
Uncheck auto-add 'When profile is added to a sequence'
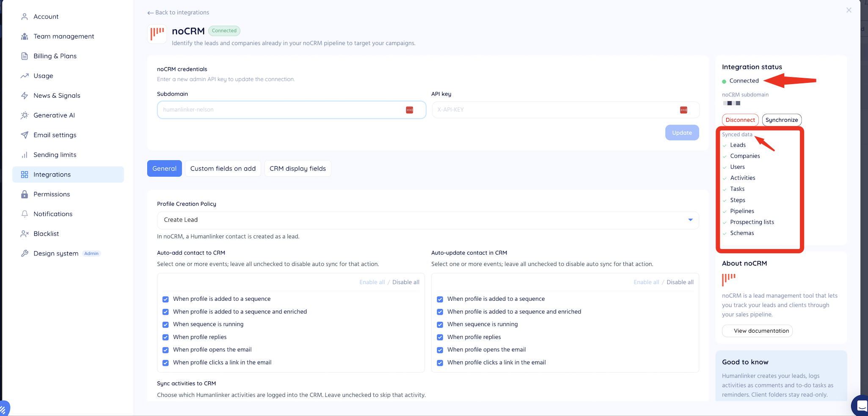165,299
